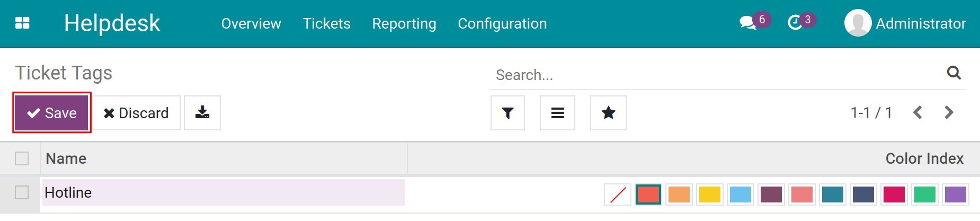Open the activities clock icon
The height and width of the screenshot is (221, 980).
795,23
